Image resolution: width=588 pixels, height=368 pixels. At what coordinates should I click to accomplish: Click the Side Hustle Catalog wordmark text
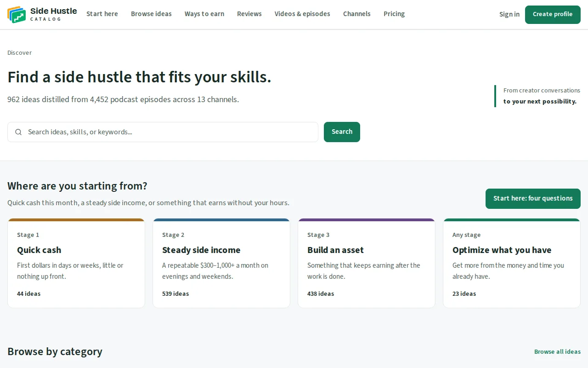pos(54,14)
